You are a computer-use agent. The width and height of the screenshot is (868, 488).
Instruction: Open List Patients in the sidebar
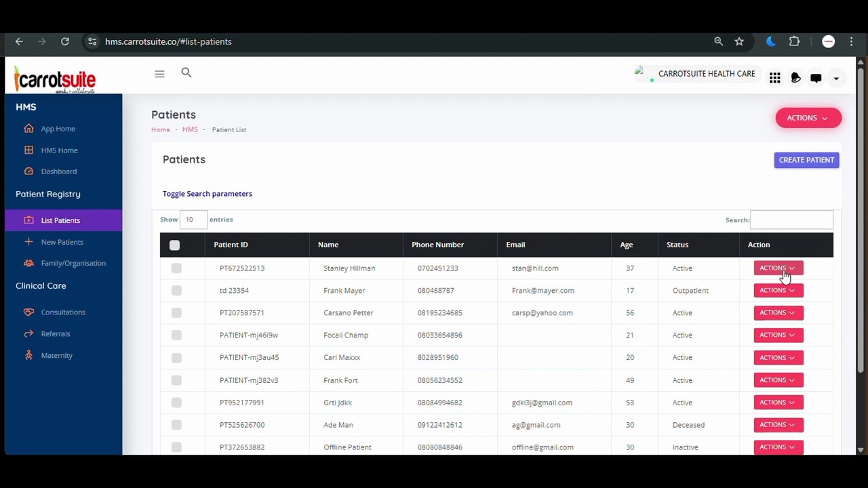64,220
